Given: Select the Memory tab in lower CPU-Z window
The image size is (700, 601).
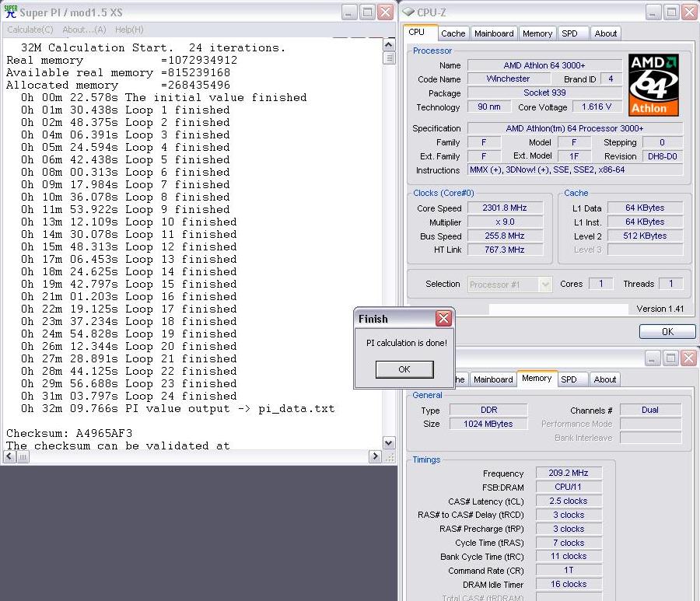Looking at the screenshot, I should 537,378.
